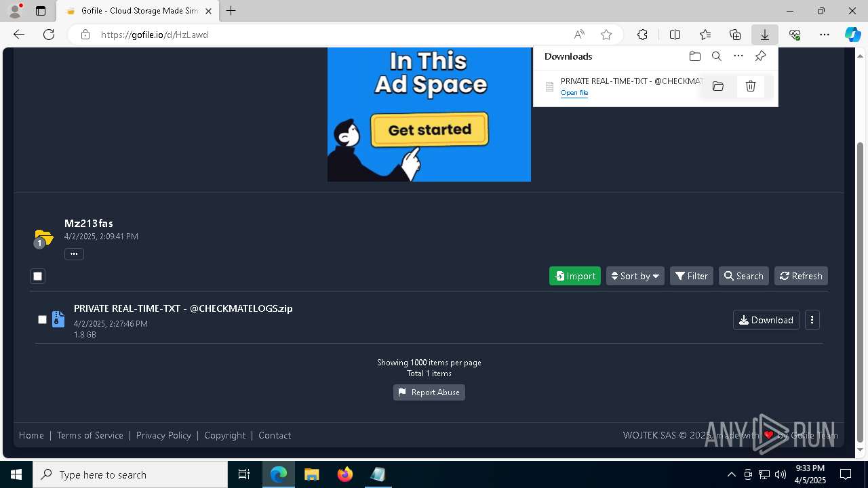This screenshot has height=488, width=868.
Task: Delete the downloaded file entry
Action: 751,86
